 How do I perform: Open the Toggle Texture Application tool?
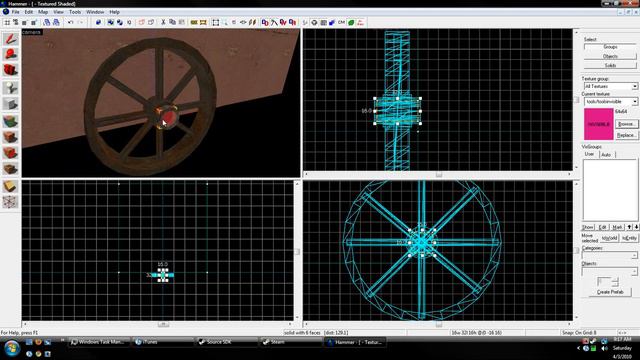coord(11,121)
